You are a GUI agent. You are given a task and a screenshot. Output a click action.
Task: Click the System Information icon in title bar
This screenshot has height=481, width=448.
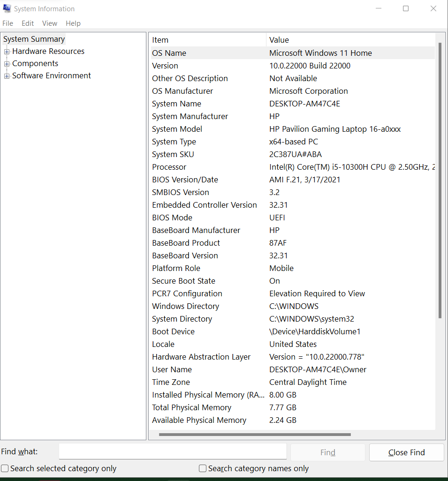[x=8, y=8]
